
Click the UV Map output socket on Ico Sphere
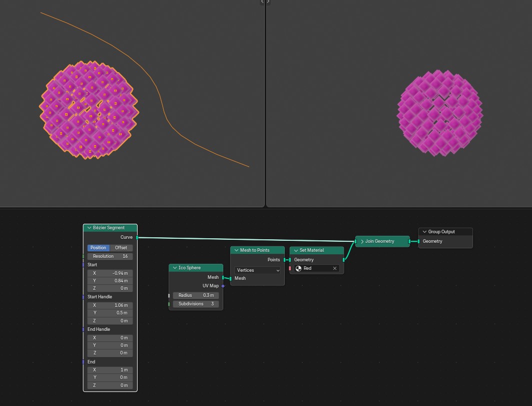[223, 286]
